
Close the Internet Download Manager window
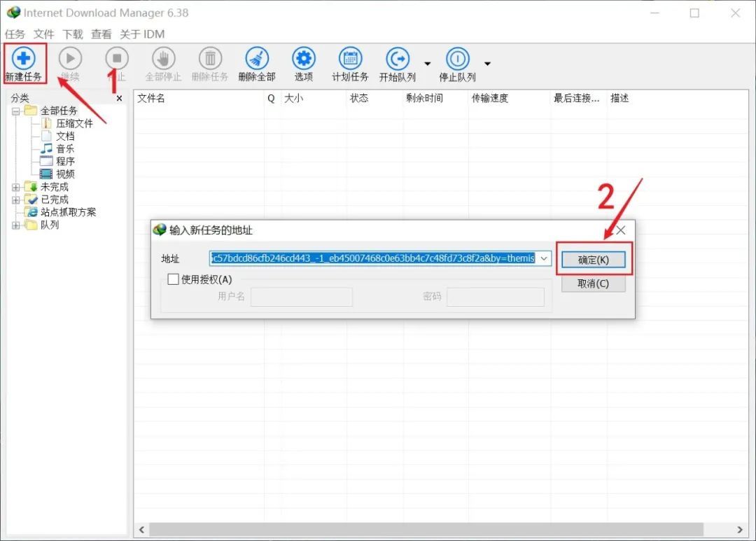tap(735, 13)
